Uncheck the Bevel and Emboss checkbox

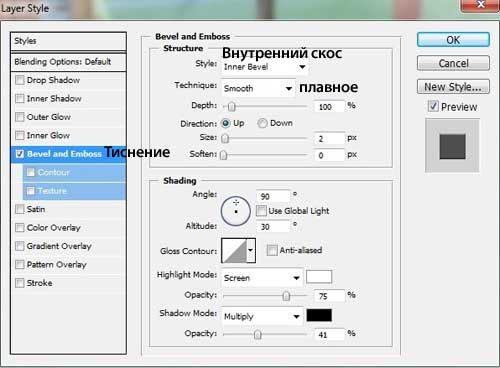[20, 154]
